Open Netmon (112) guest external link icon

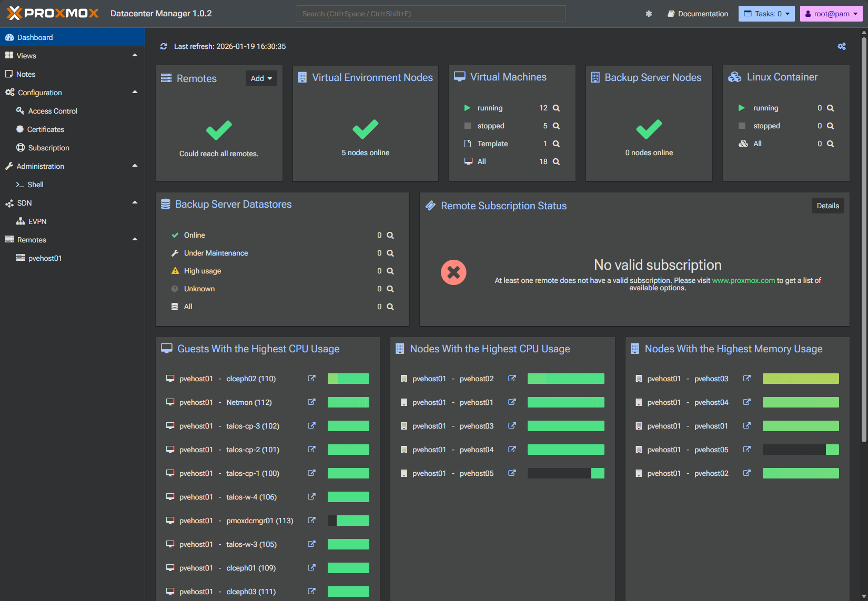(311, 402)
